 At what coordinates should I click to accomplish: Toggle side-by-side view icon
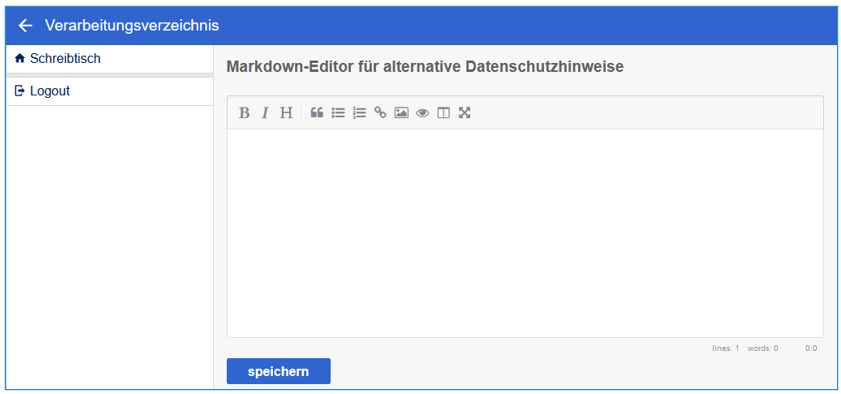point(444,113)
